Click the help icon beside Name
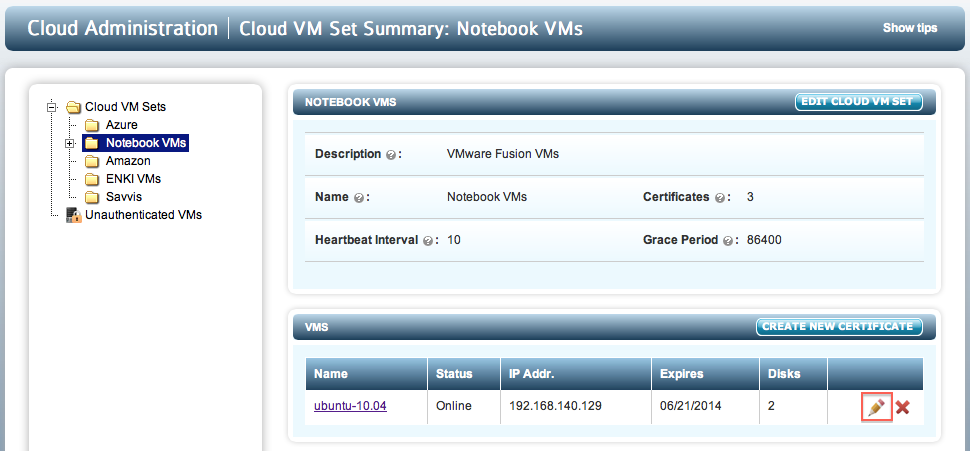The image size is (970, 451). coord(358,198)
